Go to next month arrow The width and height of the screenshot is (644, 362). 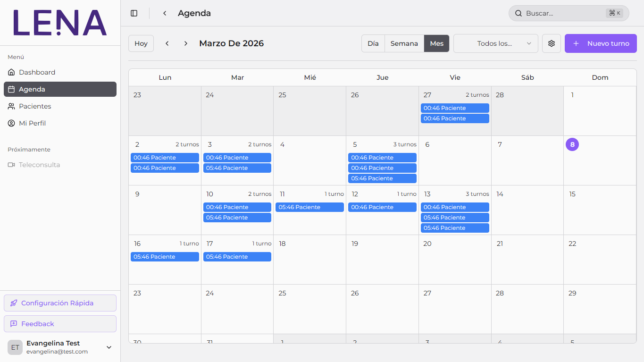point(186,43)
